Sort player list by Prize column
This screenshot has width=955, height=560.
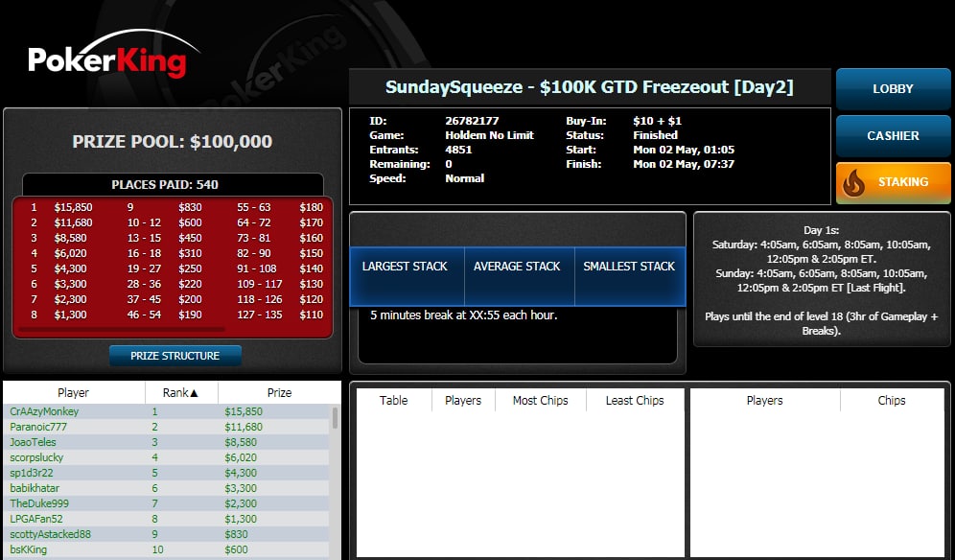(279, 392)
